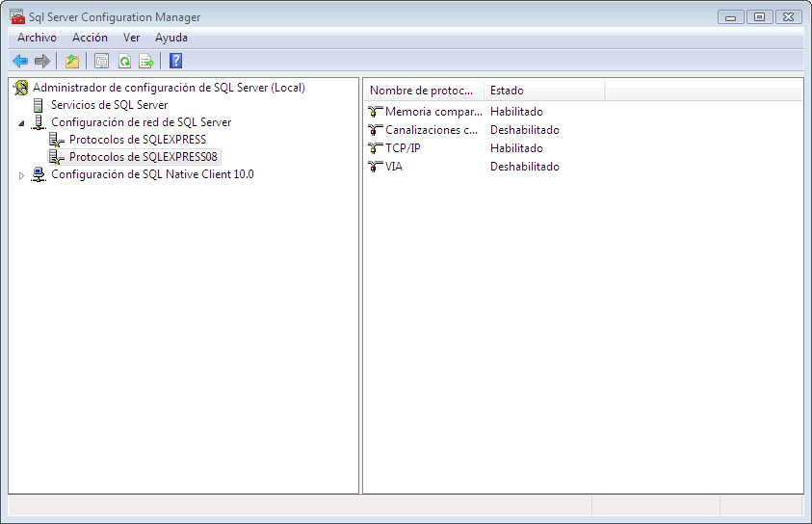Click Habilitado status of Memoria compartida
The width and height of the screenshot is (812, 524).
coord(516,112)
